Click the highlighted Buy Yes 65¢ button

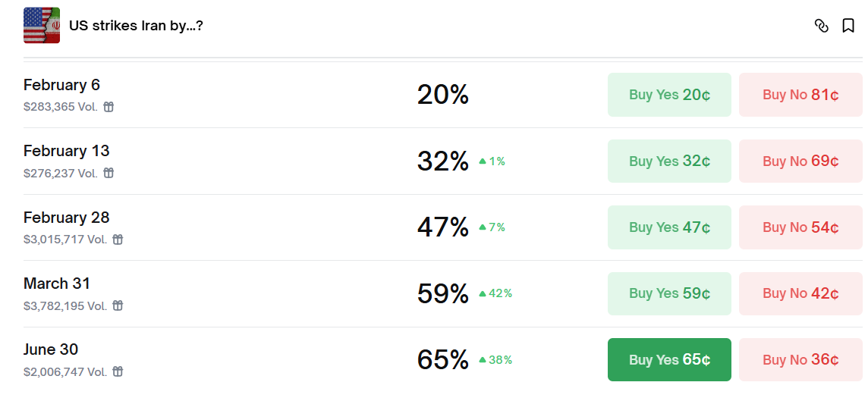coord(669,359)
